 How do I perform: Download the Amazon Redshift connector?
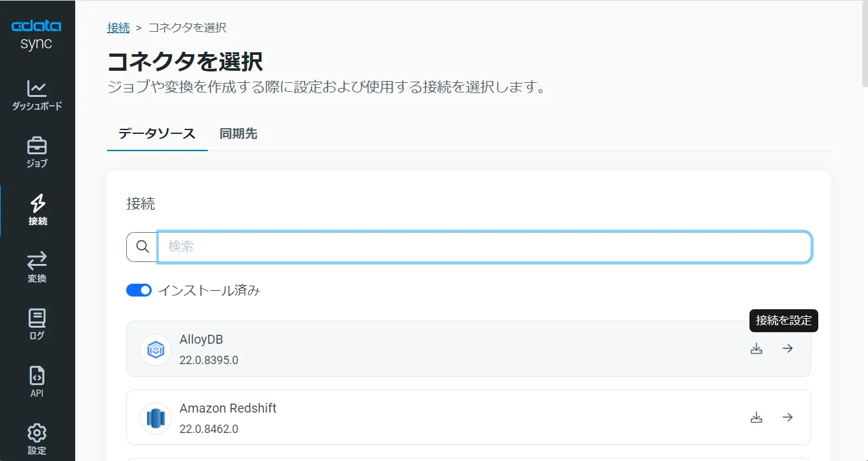click(x=756, y=417)
